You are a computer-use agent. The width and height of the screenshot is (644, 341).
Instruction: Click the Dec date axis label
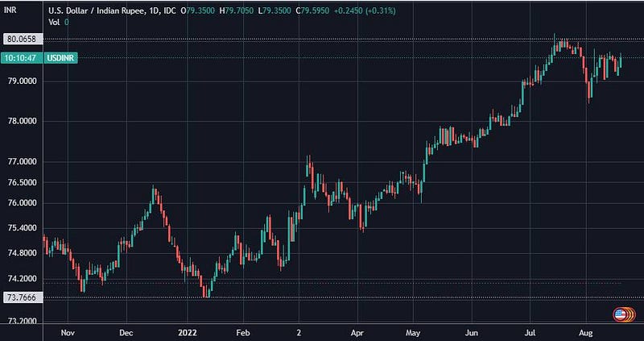[x=126, y=332]
